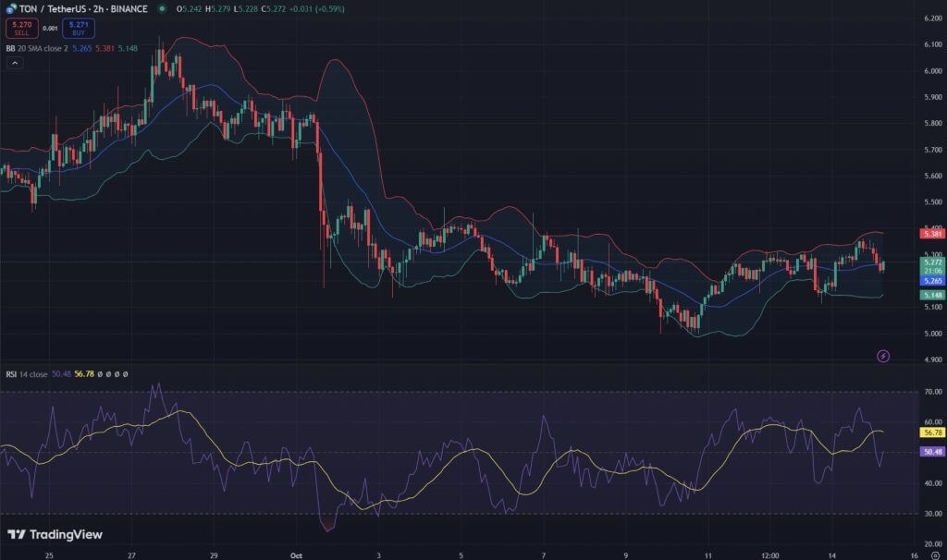Viewport: 947px width, 560px height.
Task: Click the Oct date on time axis
Action: [x=297, y=556]
